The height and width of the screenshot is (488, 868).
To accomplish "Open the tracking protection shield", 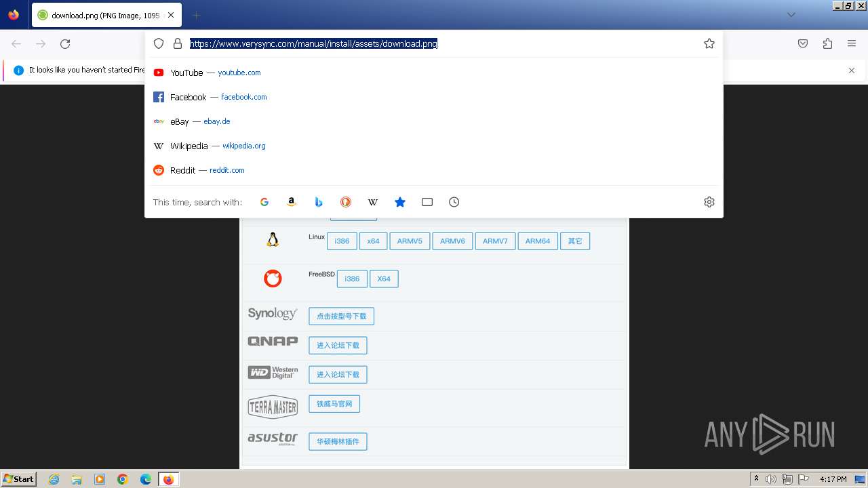I will pyautogui.click(x=159, y=43).
